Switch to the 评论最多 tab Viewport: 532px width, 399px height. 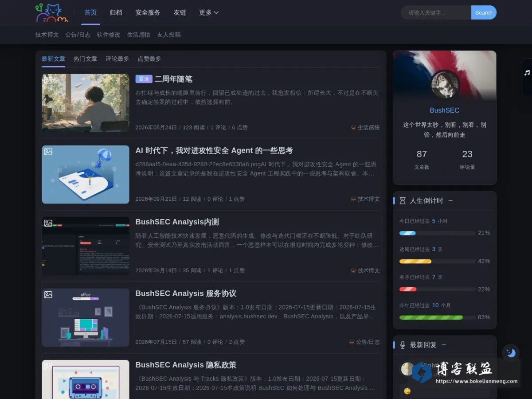(x=117, y=59)
